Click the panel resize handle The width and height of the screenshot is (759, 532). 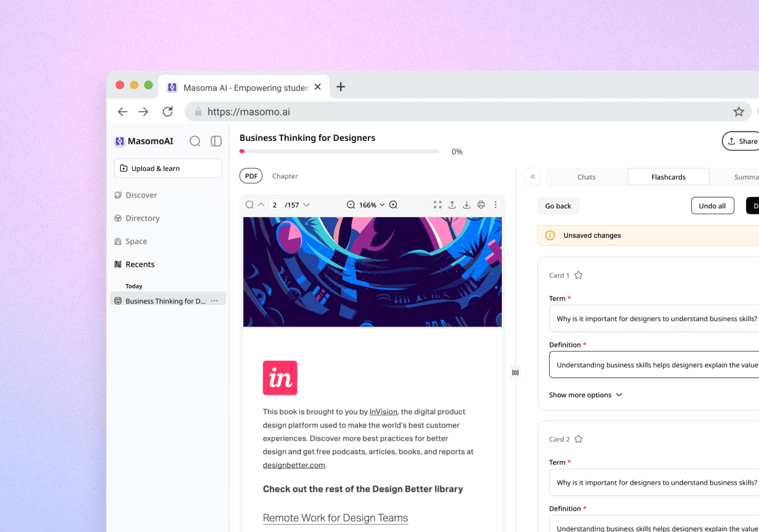coord(515,373)
